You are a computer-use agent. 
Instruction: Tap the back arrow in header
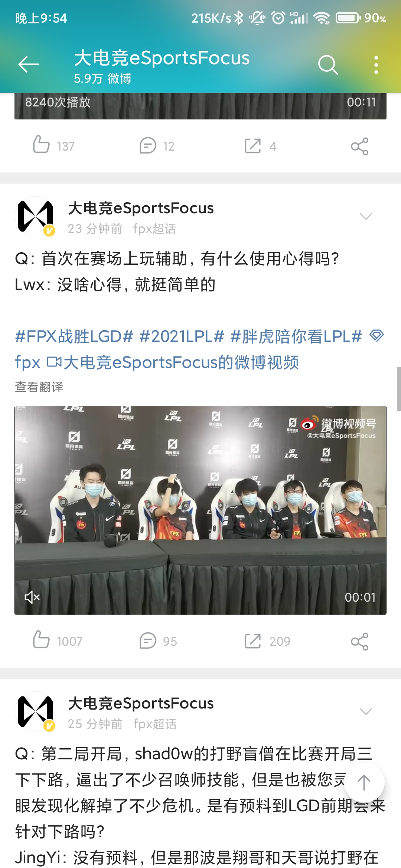[x=29, y=65]
